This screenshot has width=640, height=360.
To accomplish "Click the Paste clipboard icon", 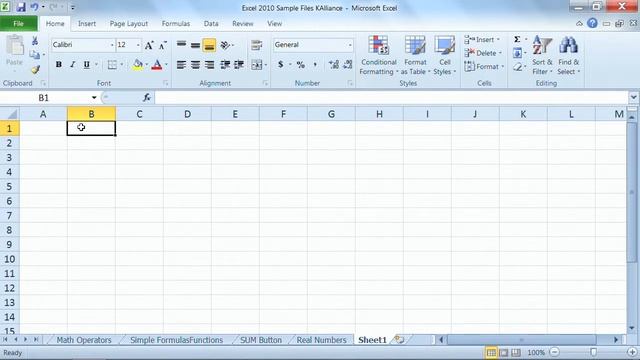I will click(x=15, y=45).
